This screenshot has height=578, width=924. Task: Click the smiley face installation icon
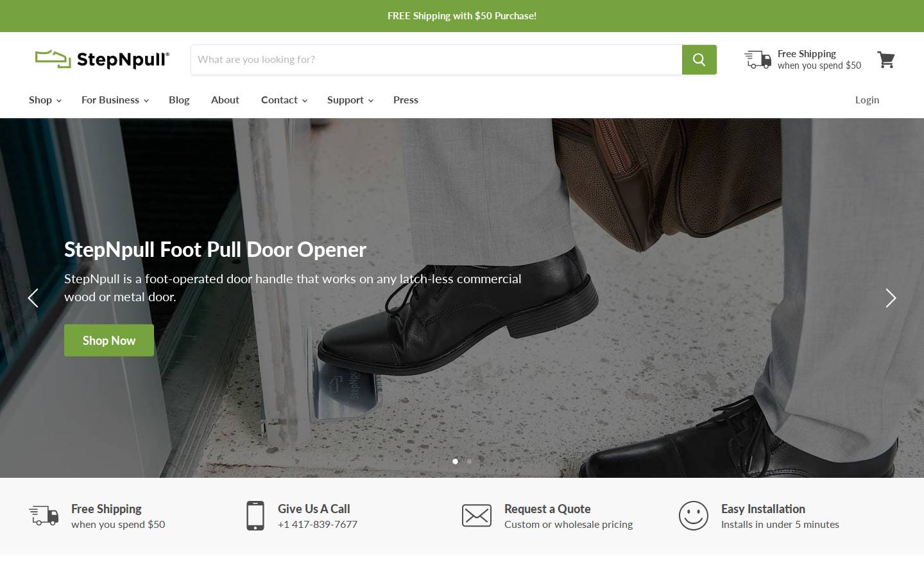(694, 516)
